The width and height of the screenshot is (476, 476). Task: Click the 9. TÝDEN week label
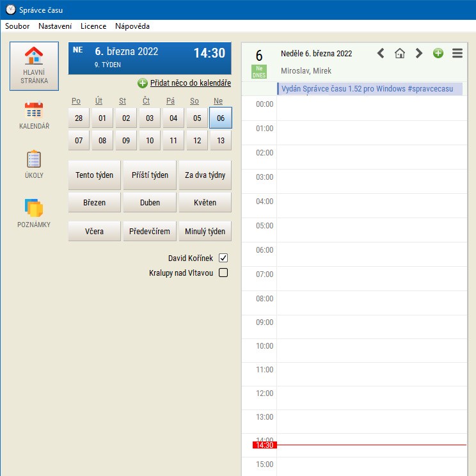107,65
